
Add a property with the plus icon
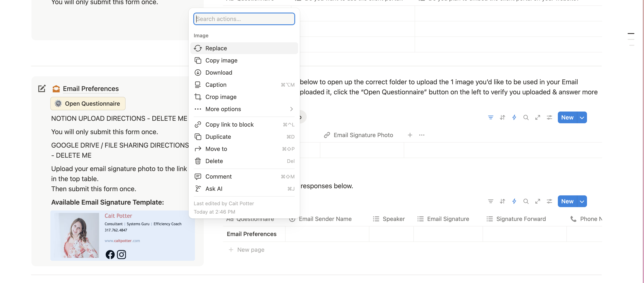[410, 135]
